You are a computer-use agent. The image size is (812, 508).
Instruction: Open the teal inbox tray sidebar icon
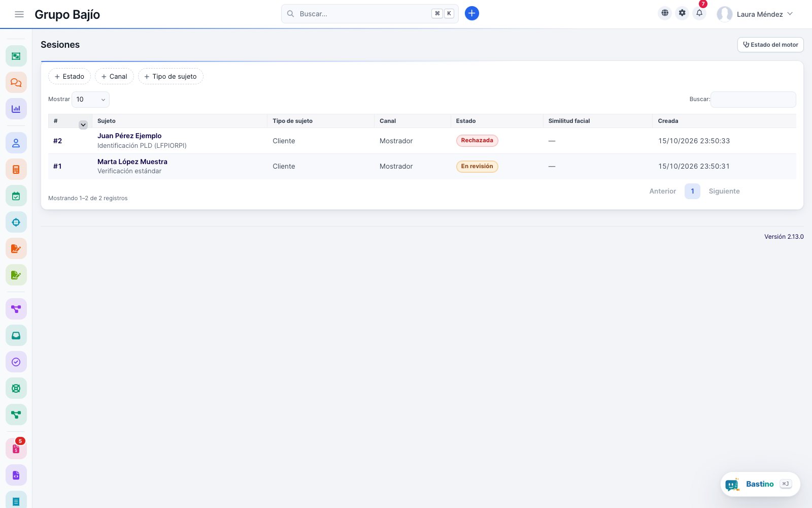pyautogui.click(x=16, y=335)
